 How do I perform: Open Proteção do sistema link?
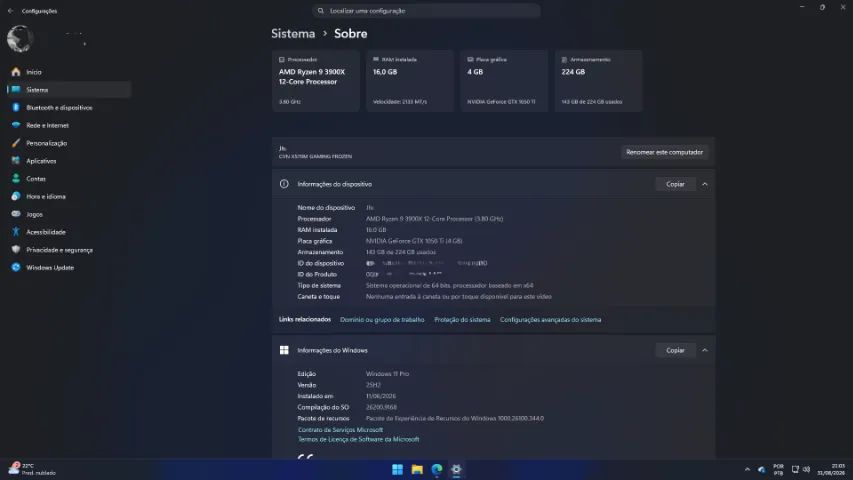click(462, 319)
